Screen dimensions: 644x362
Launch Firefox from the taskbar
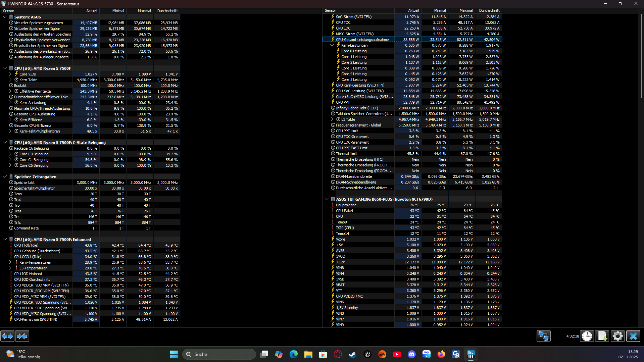pos(441,354)
